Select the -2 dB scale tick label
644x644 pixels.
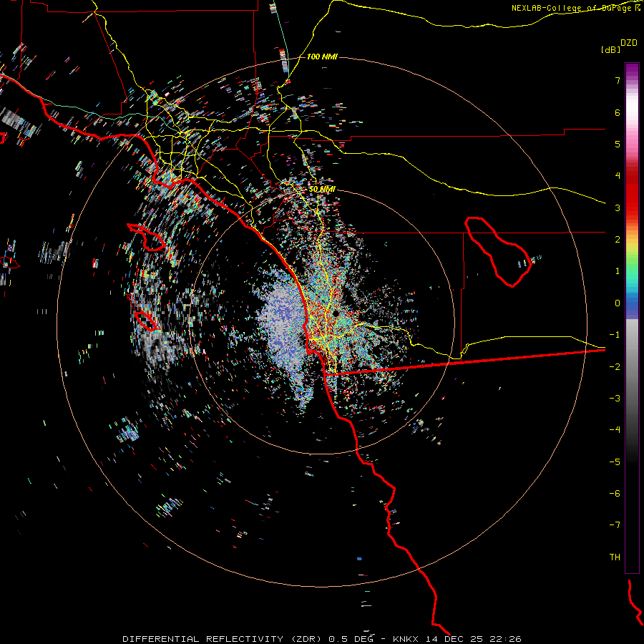(615, 367)
